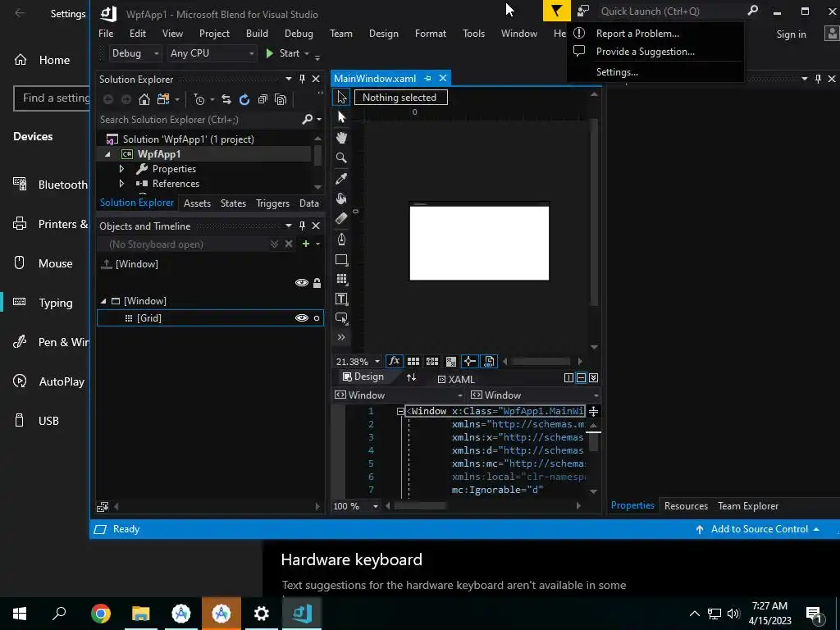The width and height of the screenshot is (840, 630).
Task: Select the Gradient/eraser-shaped tool in toolbox
Action: coord(341,218)
